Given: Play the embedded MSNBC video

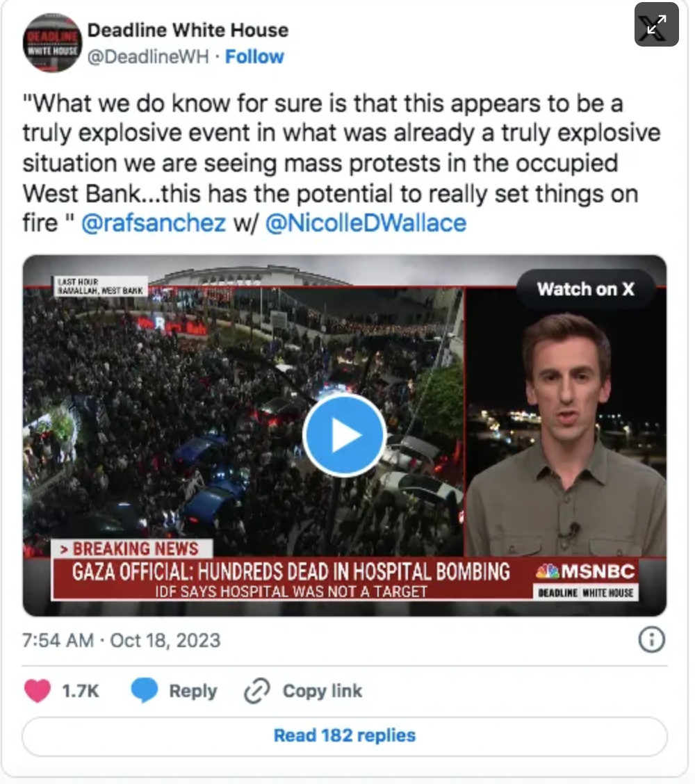Looking at the screenshot, I should tap(344, 435).
